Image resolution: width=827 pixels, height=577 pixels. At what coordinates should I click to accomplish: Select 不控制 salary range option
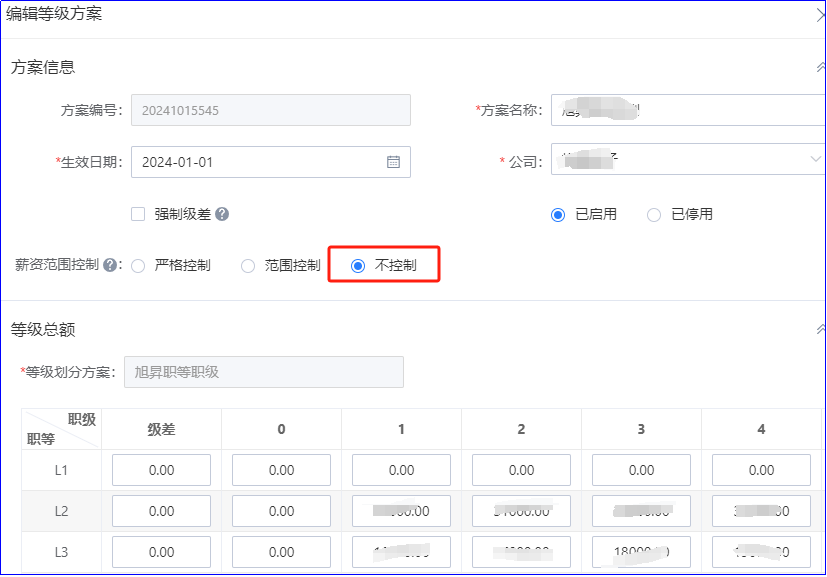point(358,266)
